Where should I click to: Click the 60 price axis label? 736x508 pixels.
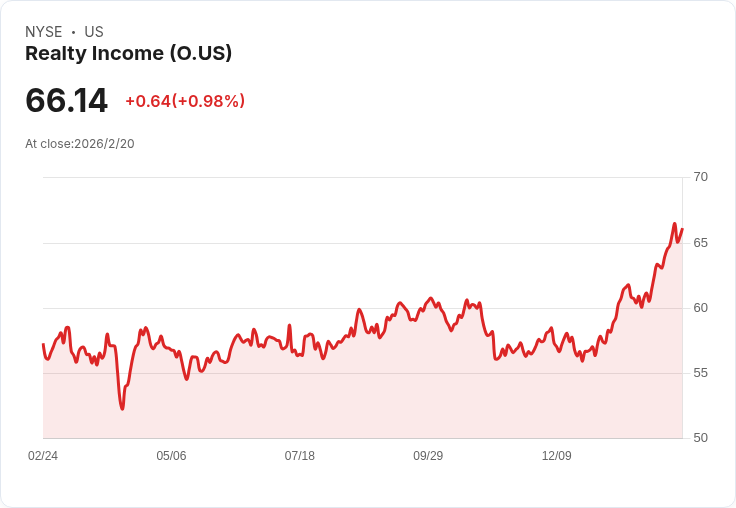[x=700, y=308]
